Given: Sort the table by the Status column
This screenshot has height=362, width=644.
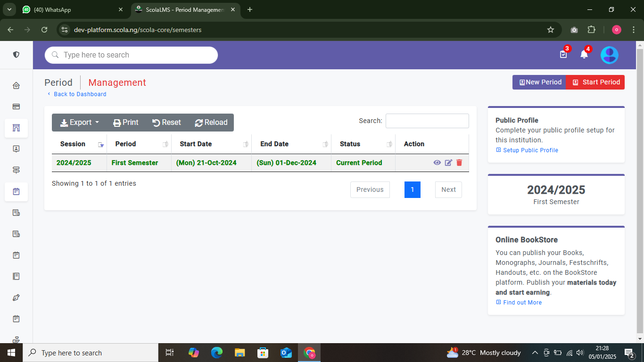Looking at the screenshot, I should (x=363, y=144).
